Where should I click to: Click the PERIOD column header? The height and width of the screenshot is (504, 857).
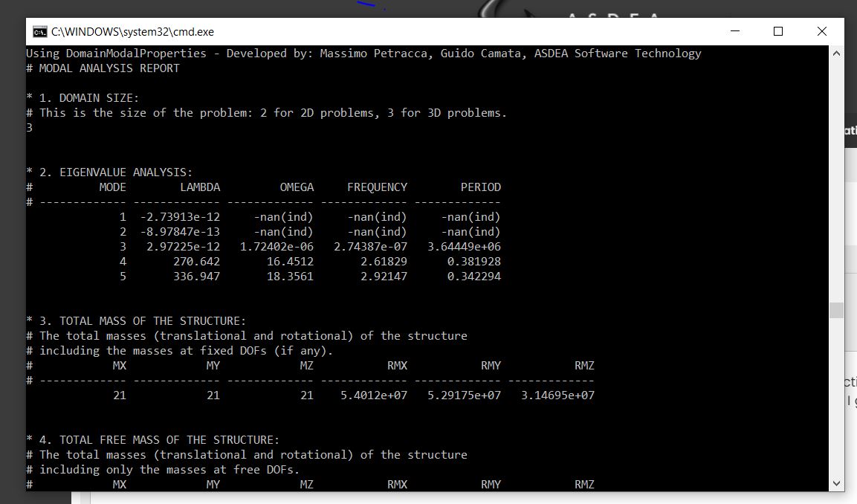point(480,187)
